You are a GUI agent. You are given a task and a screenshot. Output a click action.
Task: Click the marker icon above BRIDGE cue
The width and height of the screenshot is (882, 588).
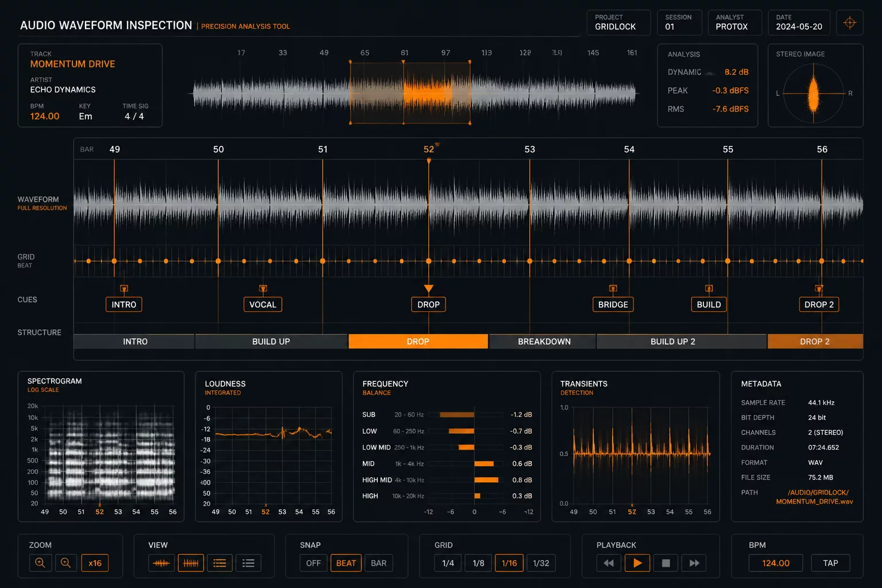pyautogui.click(x=613, y=288)
